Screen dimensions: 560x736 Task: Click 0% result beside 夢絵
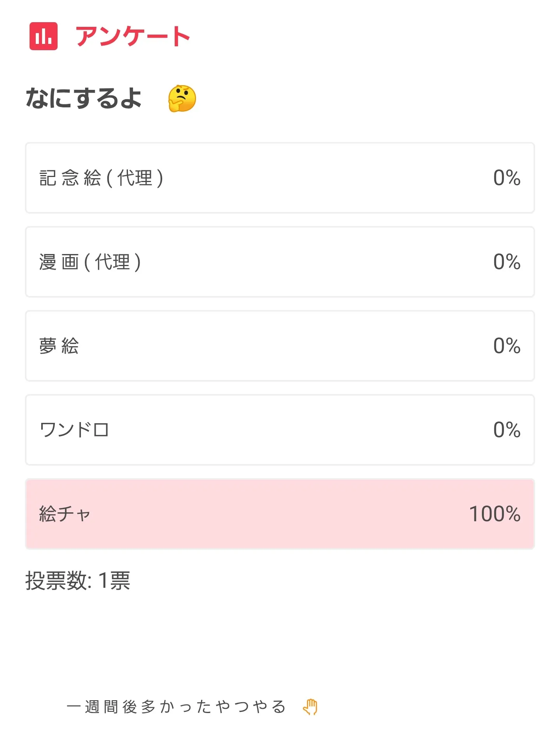point(507,346)
